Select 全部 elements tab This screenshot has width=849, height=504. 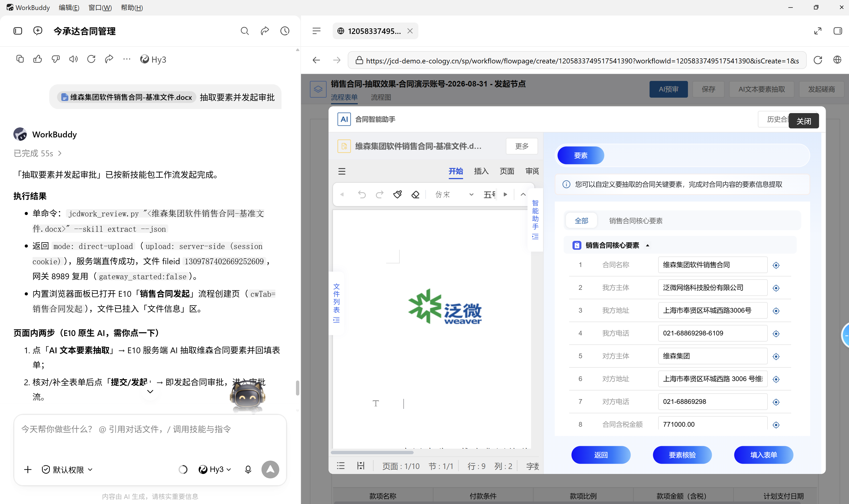[x=581, y=221]
